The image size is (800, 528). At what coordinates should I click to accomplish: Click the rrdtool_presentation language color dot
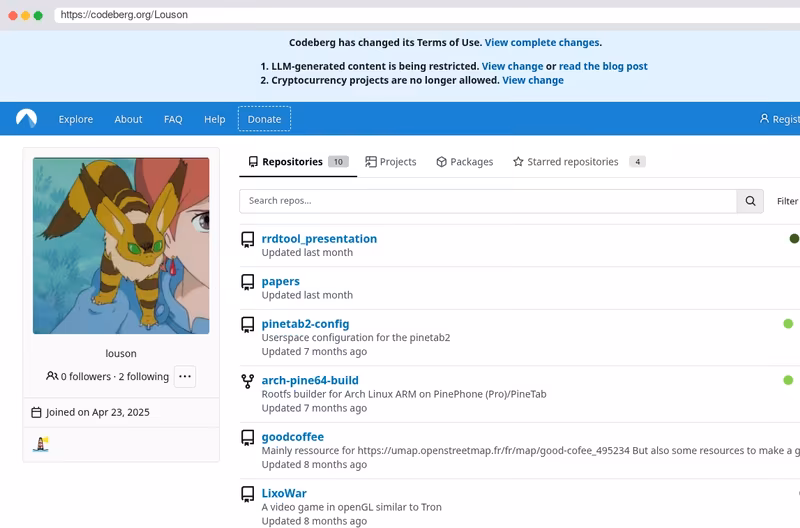click(794, 238)
